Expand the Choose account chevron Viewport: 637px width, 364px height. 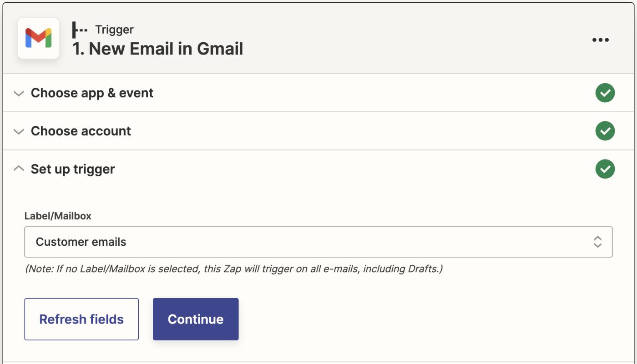[19, 131]
